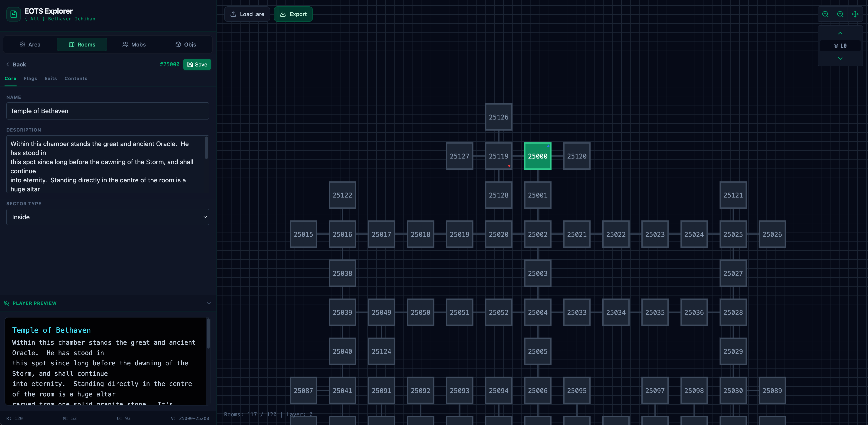Viewport: 868px width, 425px height.
Task: Click the up chevron to go a layer up
Action: (840, 33)
